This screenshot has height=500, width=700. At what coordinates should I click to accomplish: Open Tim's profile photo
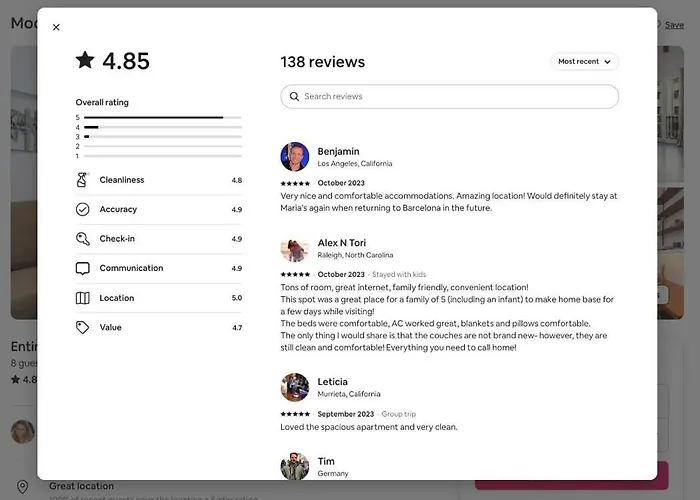295,466
